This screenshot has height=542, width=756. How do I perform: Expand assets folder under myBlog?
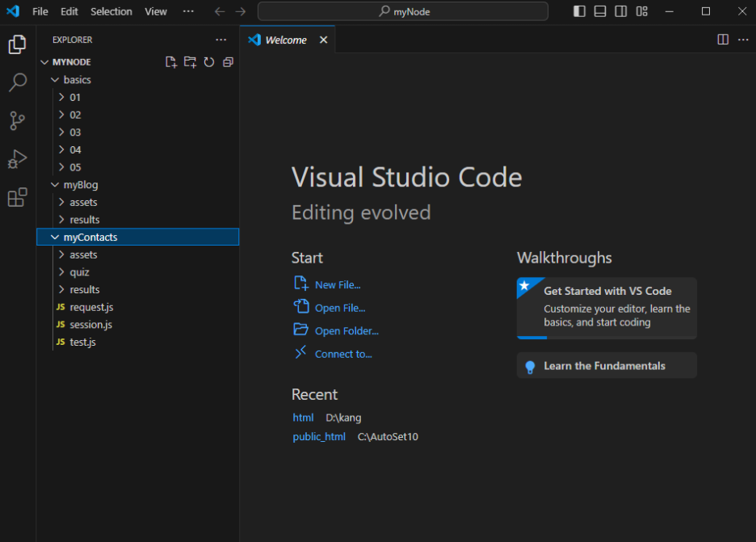[x=61, y=202]
